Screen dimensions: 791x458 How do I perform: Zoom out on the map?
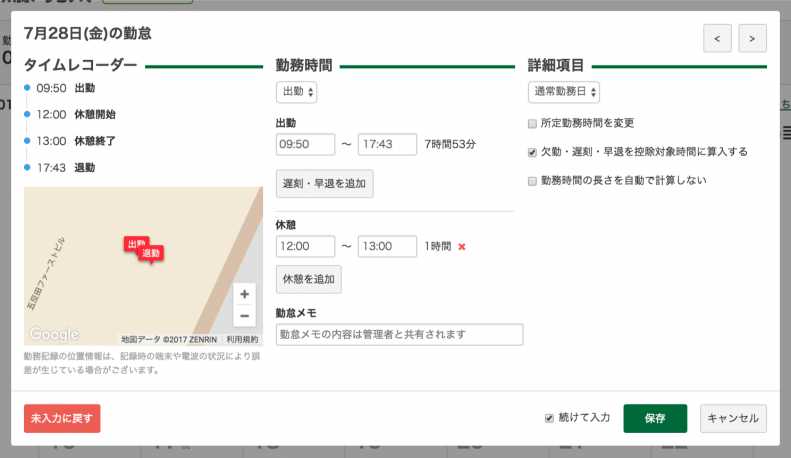point(244,316)
